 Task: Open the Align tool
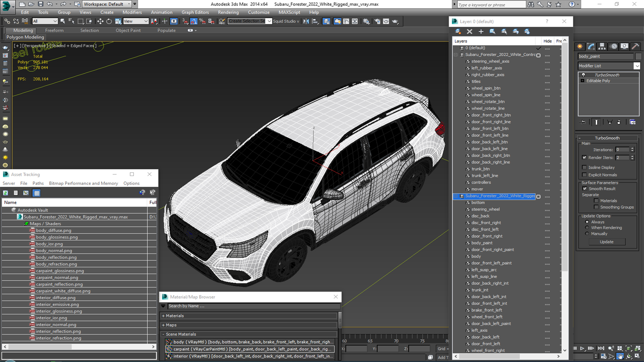pyautogui.click(x=315, y=21)
